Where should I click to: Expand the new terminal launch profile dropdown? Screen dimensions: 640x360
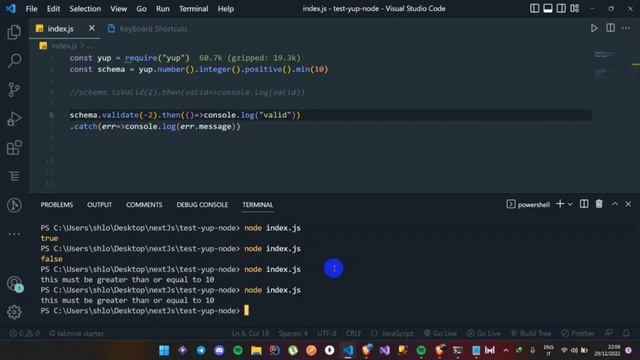tap(570, 204)
